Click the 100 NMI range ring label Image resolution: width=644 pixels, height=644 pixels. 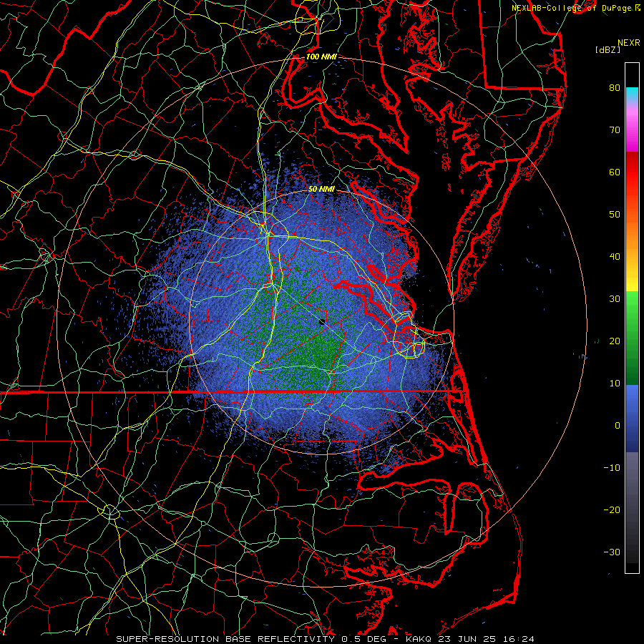(321, 57)
